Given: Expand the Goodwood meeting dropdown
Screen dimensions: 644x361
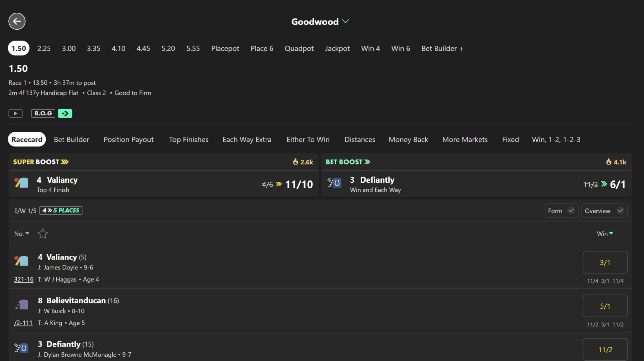Looking at the screenshot, I should pos(320,22).
